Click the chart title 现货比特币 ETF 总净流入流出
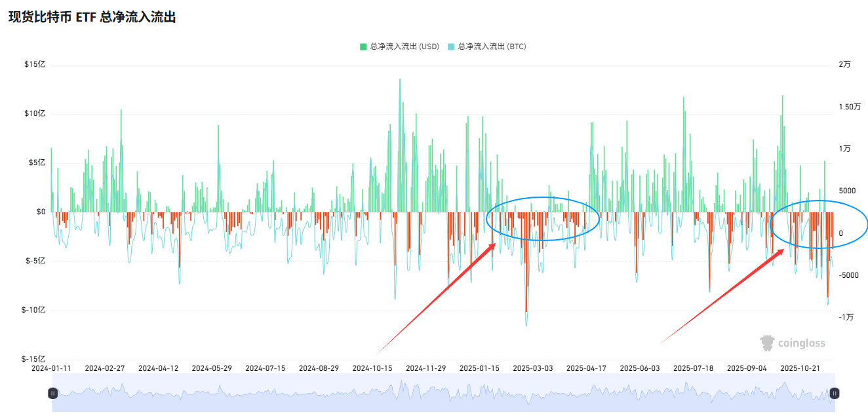Screen dimensions: 868x420 click(92, 18)
